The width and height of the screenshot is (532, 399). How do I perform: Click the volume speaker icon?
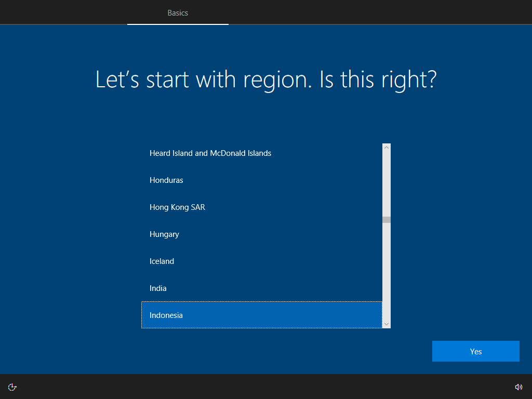518,387
